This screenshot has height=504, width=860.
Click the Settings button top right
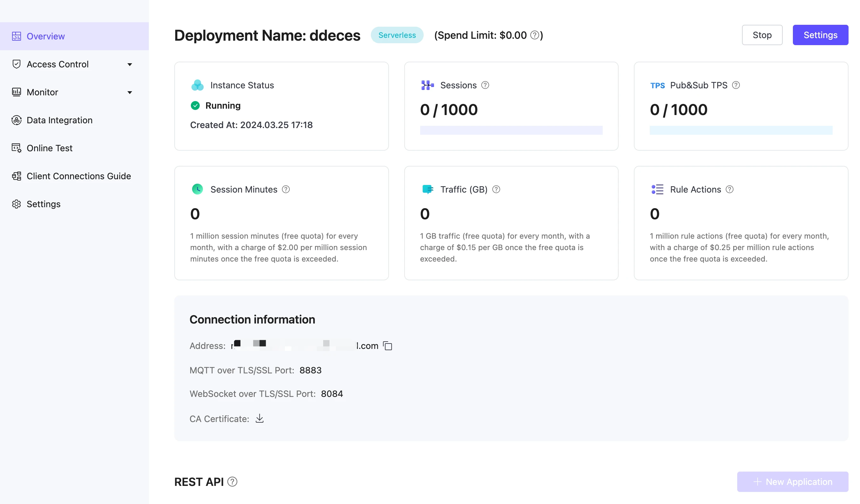(x=820, y=34)
